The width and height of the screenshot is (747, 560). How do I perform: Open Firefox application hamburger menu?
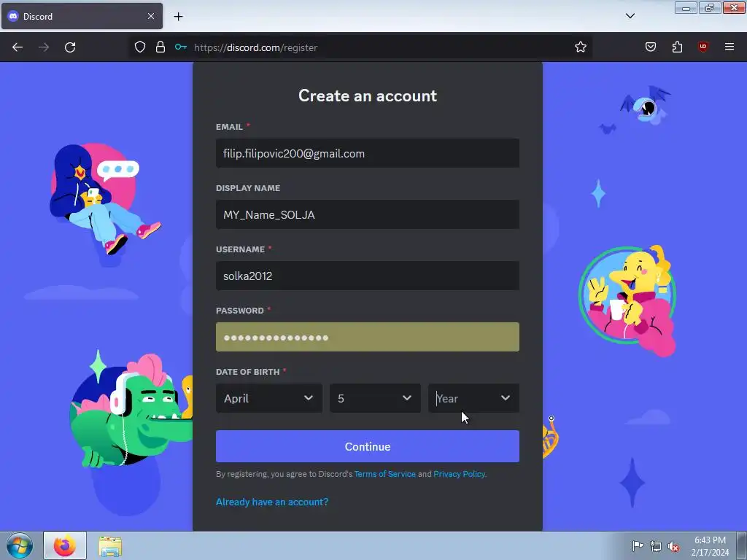(x=729, y=47)
